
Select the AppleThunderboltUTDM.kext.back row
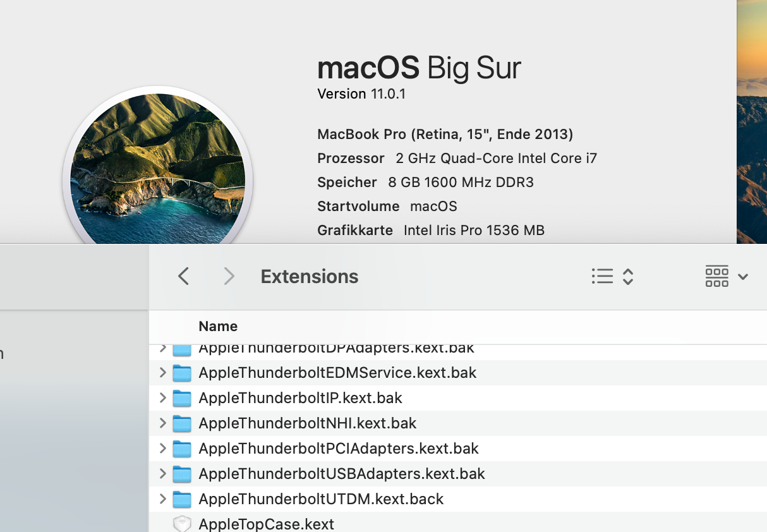coord(458,499)
